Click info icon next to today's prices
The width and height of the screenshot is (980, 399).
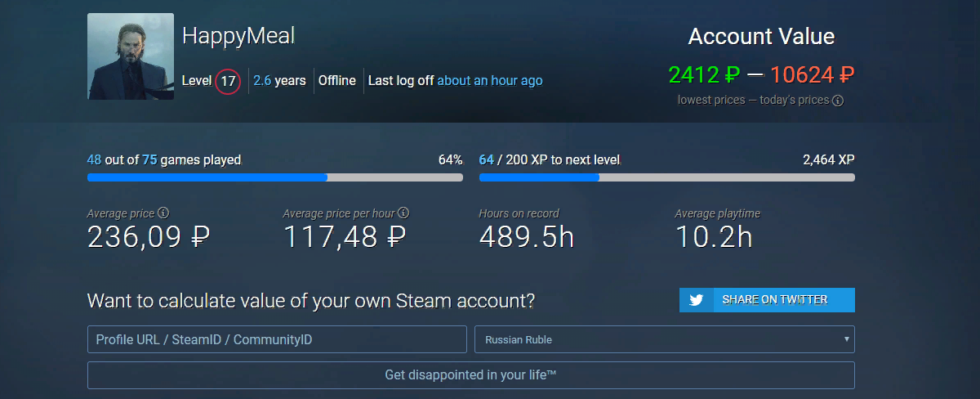tap(838, 101)
